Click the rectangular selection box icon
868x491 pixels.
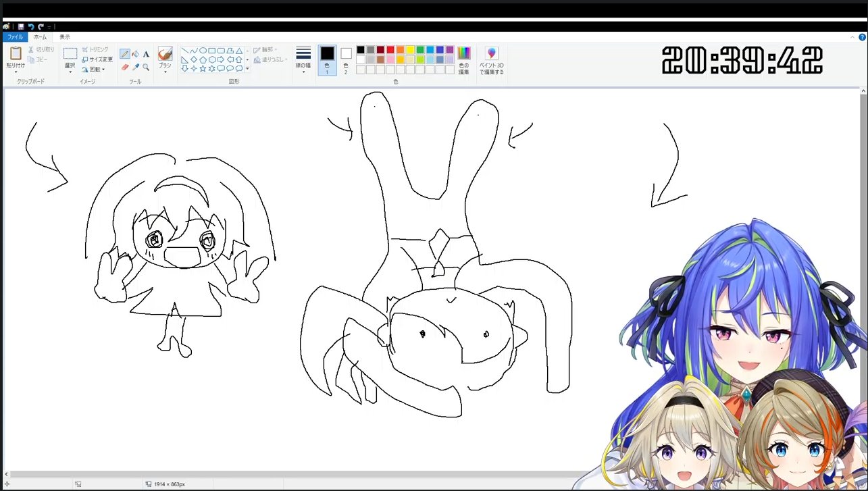click(70, 54)
